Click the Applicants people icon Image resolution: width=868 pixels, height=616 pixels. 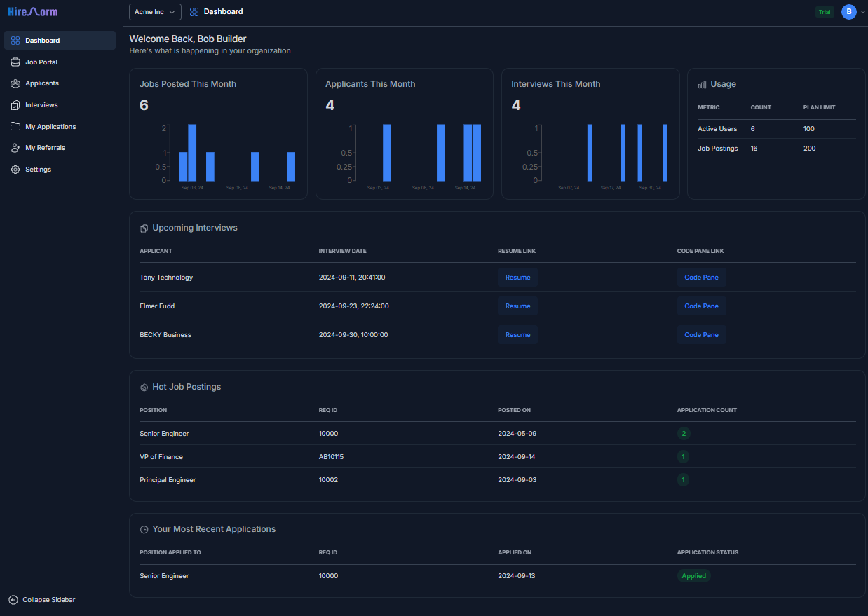[15, 83]
